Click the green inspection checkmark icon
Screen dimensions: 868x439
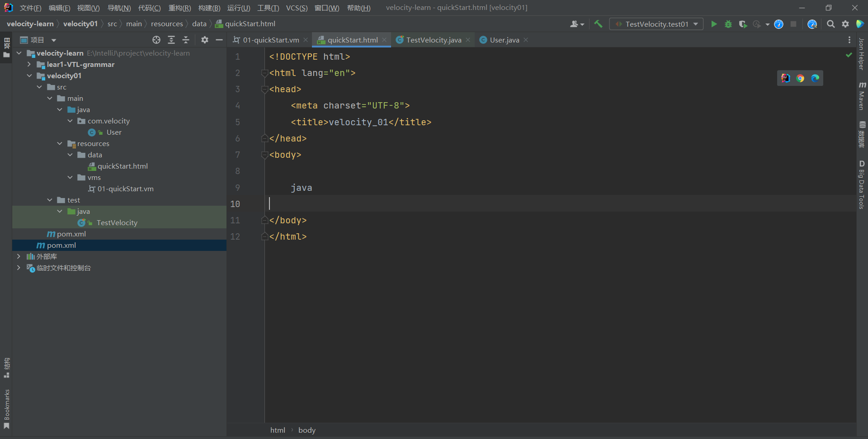coord(849,55)
